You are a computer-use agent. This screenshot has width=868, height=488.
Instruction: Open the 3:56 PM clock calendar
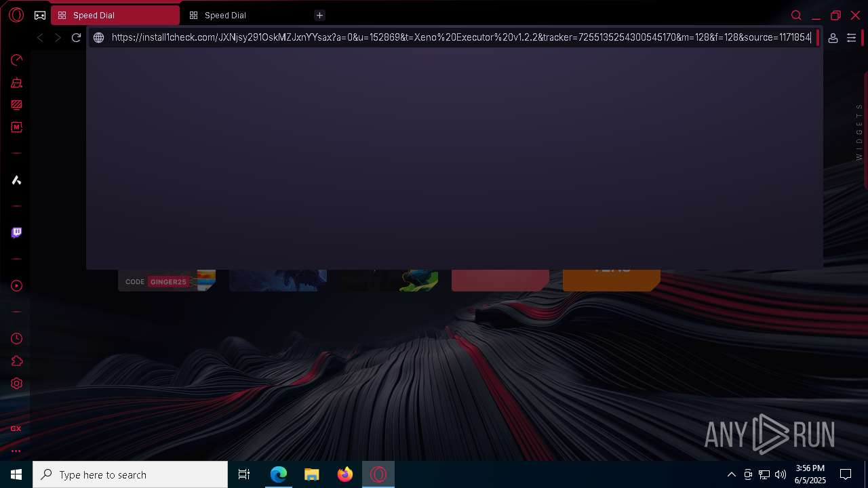[810, 474]
